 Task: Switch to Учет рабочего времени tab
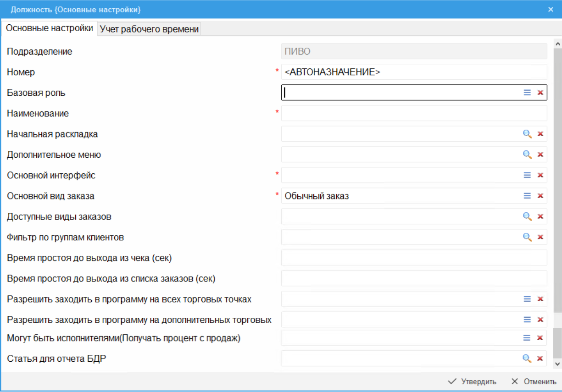point(149,29)
